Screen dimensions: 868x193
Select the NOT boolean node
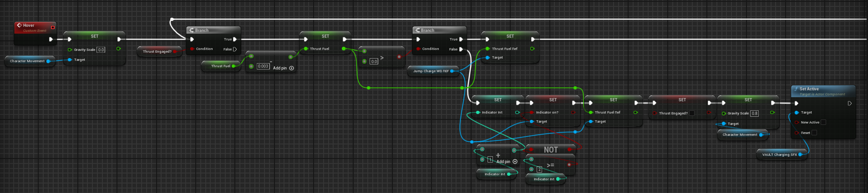tap(550, 149)
